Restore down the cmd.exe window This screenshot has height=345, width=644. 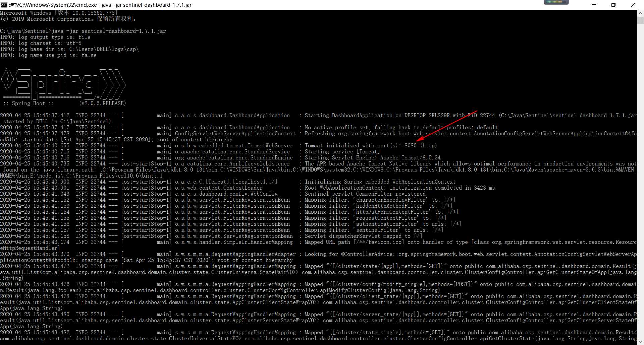coord(613,5)
